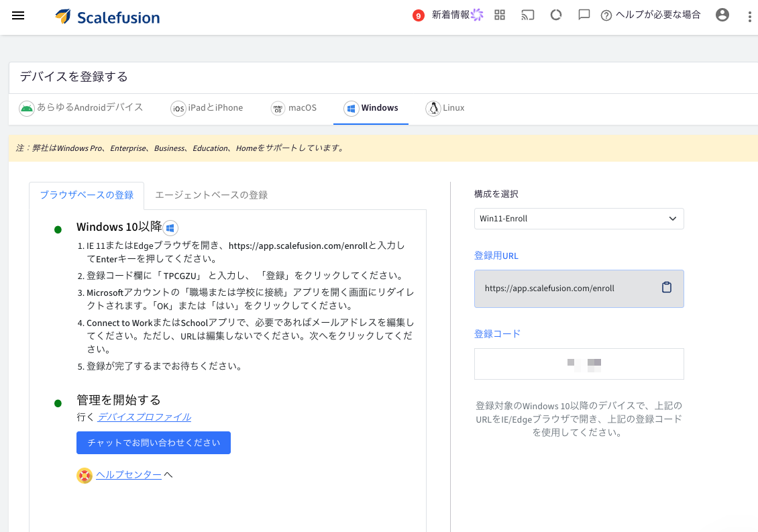The height and width of the screenshot is (532, 758).
Task: Expand the Win11-Enroll configuration dropdown
Action: tap(579, 219)
